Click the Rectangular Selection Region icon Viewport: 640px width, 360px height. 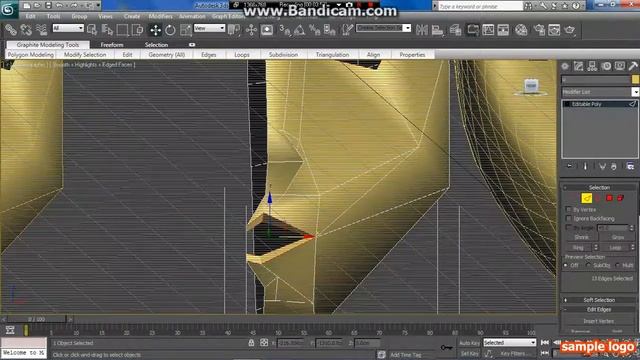click(122, 30)
